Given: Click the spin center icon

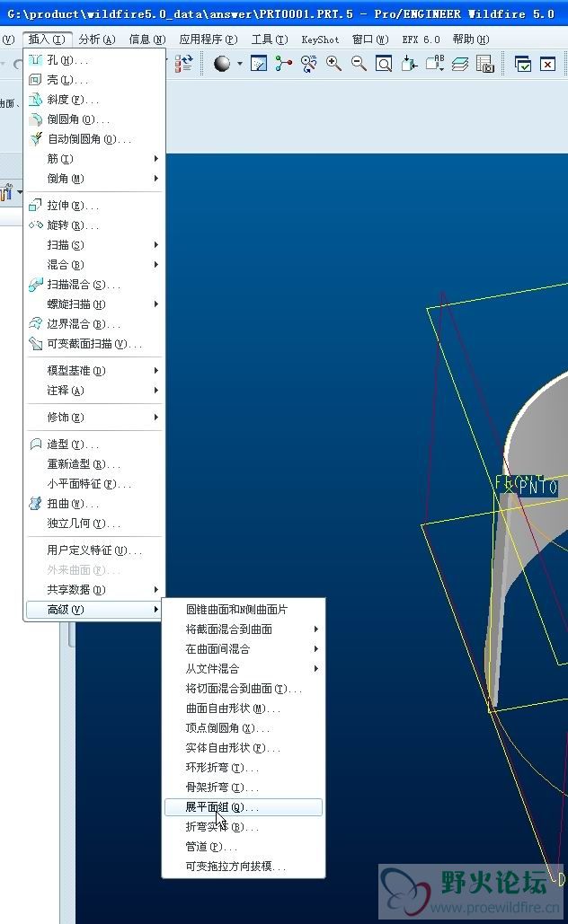Looking at the screenshot, I should point(284,63).
